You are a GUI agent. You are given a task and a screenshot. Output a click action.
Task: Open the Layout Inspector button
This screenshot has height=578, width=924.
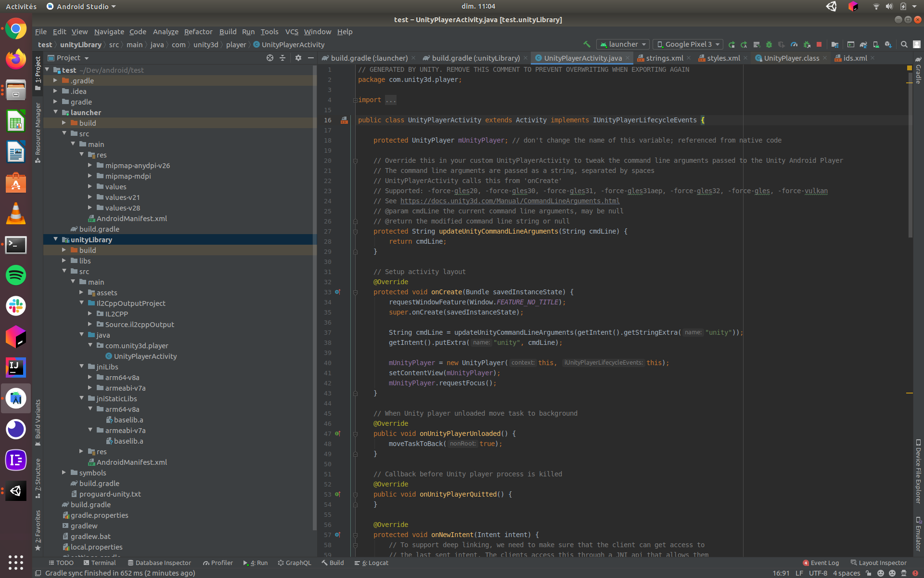click(x=879, y=563)
